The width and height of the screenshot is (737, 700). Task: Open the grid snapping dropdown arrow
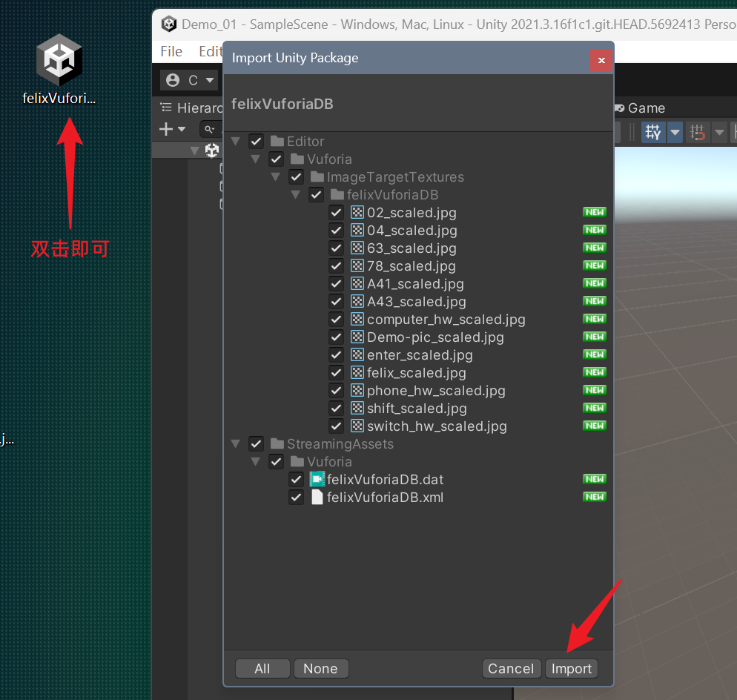click(x=718, y=132)
